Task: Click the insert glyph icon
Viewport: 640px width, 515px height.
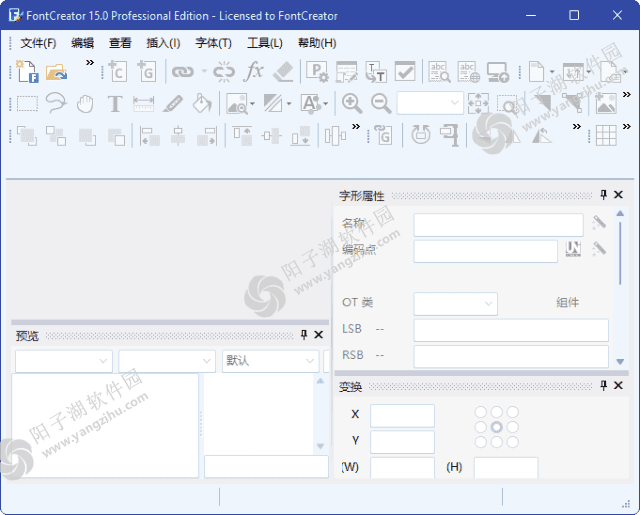Action: [147, 71]
